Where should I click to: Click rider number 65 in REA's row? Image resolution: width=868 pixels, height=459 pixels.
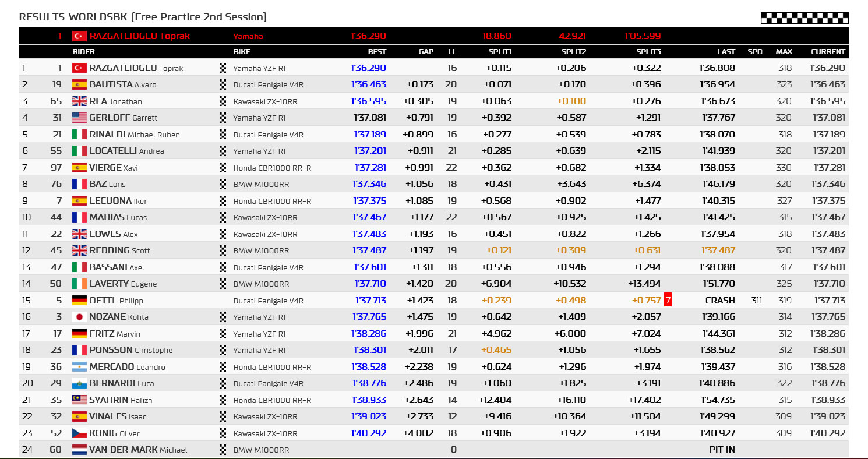pyautogui.click(x=57, y=101)
